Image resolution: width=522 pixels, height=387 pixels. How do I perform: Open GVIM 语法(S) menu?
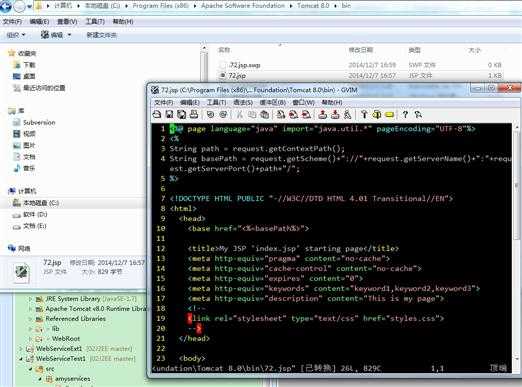pyautogui.click(x=243, y=102)
